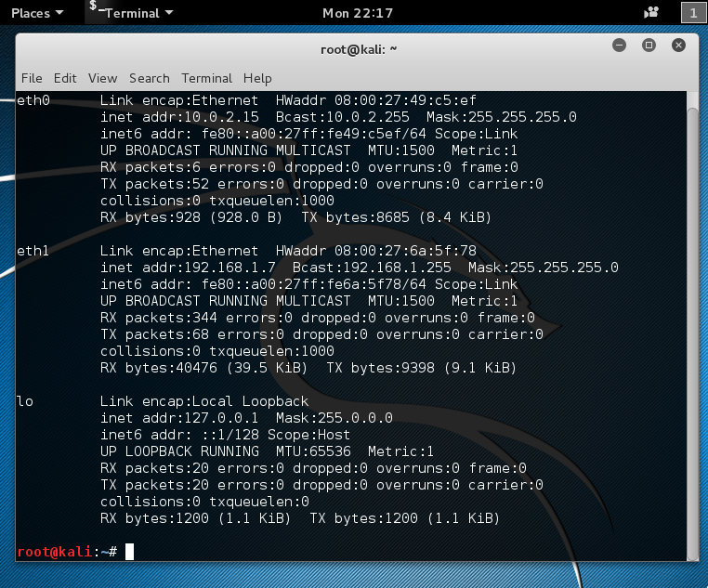This screenshot has height=588, width=708.
Task: Click Bcast:192.168.1.255
Action: coord(372,268)
